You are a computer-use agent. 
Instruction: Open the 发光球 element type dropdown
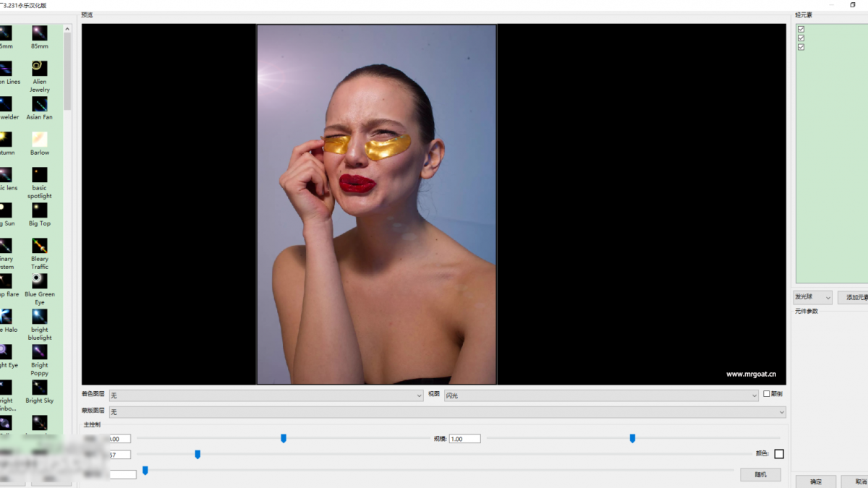coord(812,297)
